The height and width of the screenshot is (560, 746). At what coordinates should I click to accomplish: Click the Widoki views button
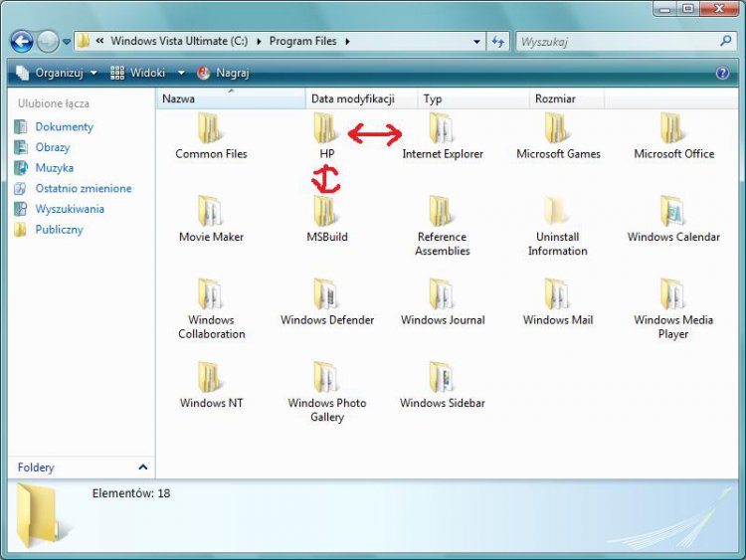(138, 73)
